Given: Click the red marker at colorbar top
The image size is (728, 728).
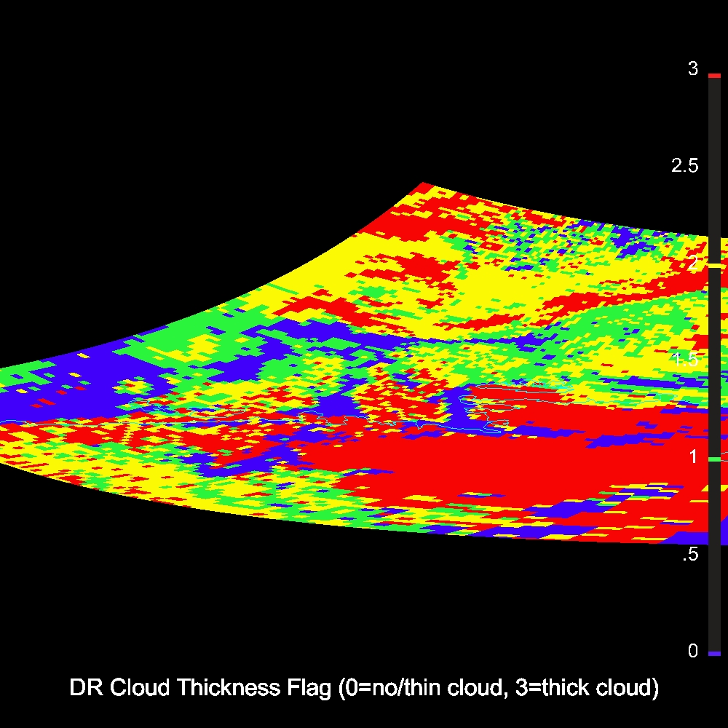Looking at the screenshot, I should [714, 75].
